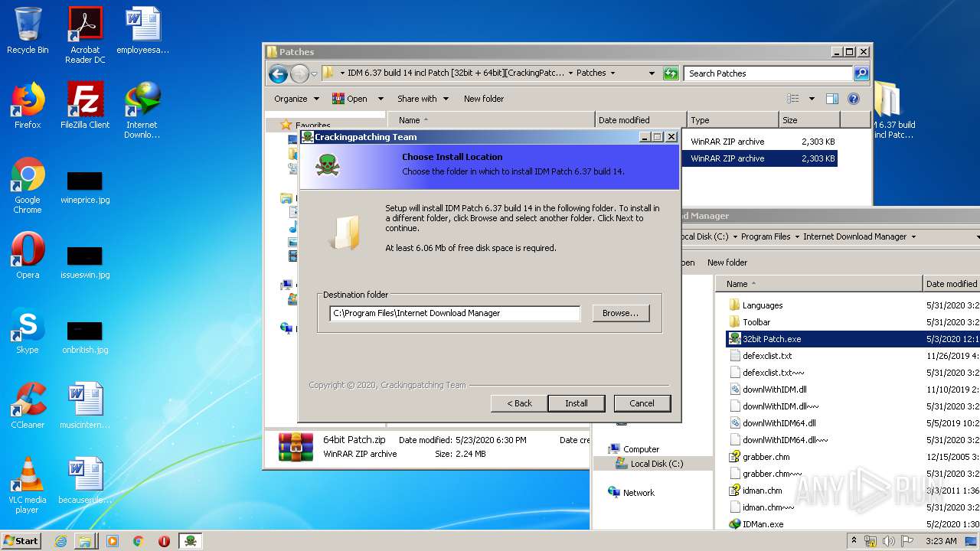Switch to Crackingpatching installer taskbar button
This screenshot has width=980, height=551.
(191, 541)
